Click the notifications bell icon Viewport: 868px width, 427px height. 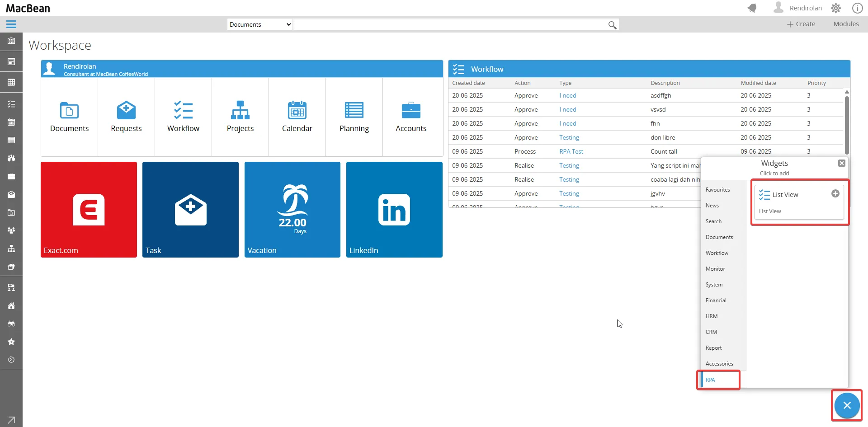point(752,8)
